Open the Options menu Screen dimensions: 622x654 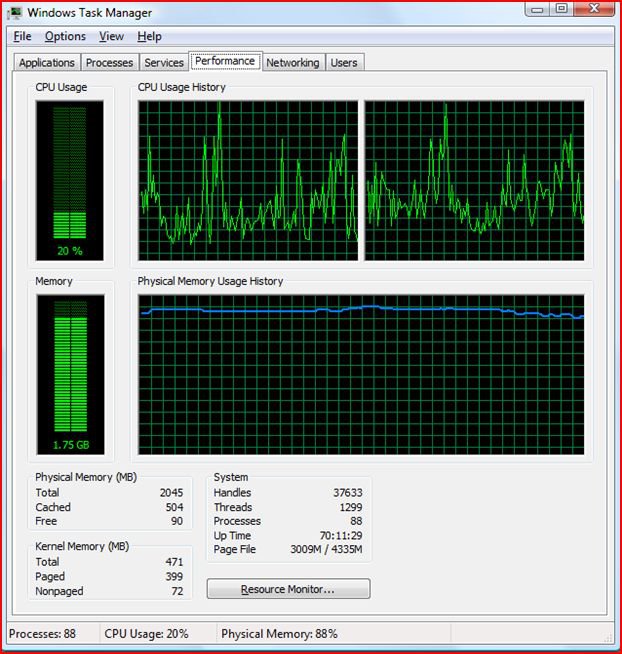65,37
